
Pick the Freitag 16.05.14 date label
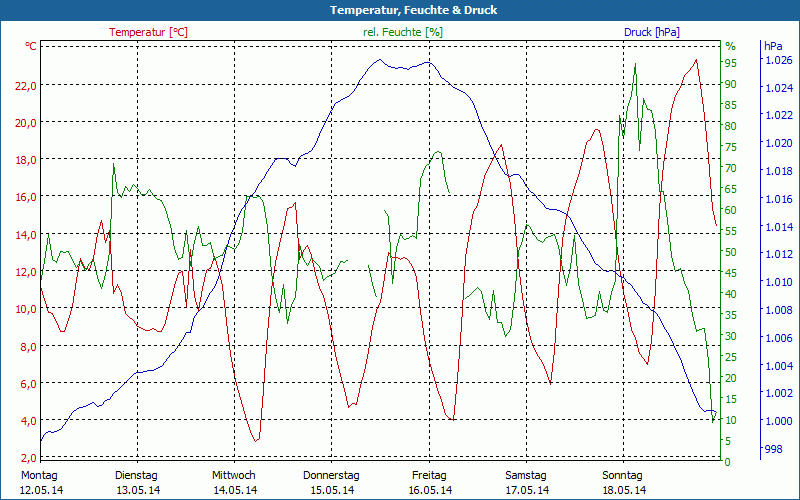click(x=429, y=482)
